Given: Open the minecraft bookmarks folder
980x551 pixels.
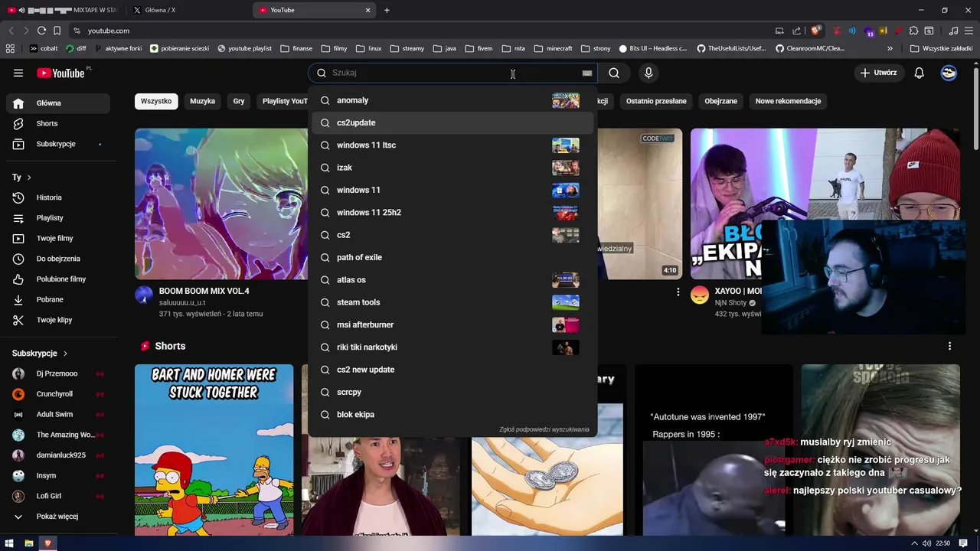Looking at the screenshot, I should 553,48.
